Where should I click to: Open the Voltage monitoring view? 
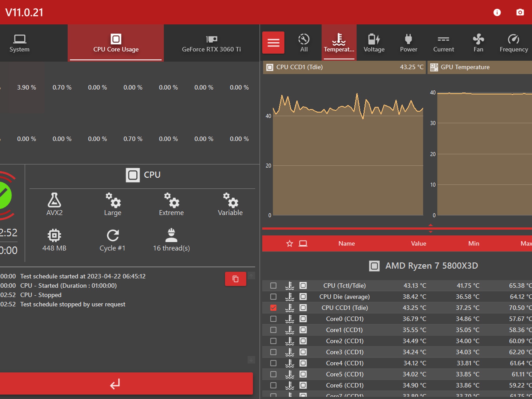tap(374, 43)
